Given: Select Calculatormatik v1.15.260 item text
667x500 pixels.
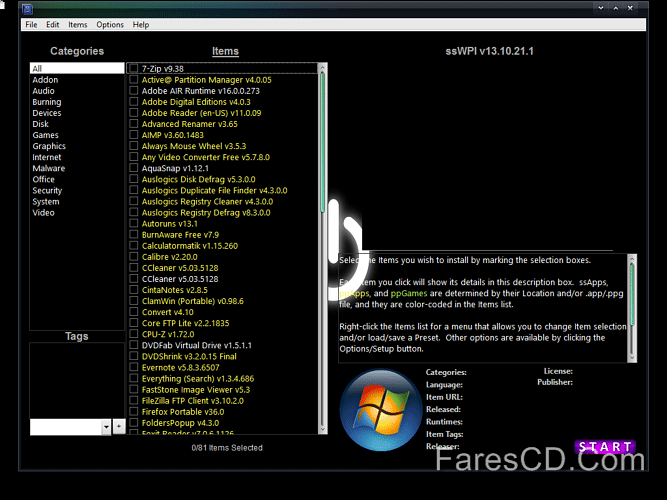Looking at the screenshot, I should pos(190,246).
